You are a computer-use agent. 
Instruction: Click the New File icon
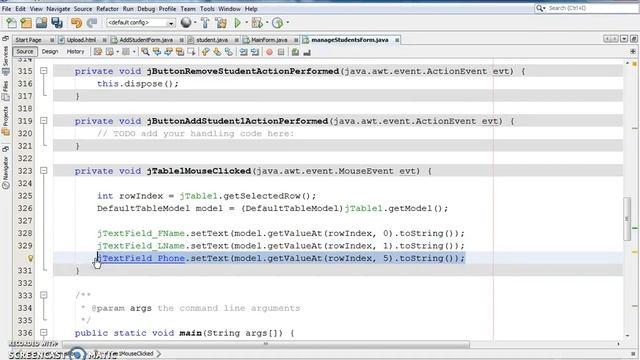pyautogui.click(x=11, y=23)
